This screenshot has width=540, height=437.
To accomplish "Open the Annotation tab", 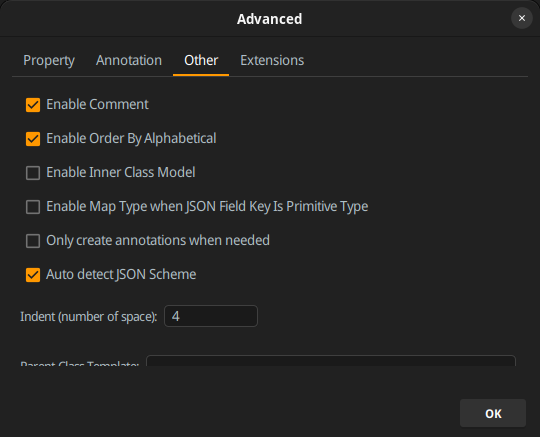I will pos(129,61).
